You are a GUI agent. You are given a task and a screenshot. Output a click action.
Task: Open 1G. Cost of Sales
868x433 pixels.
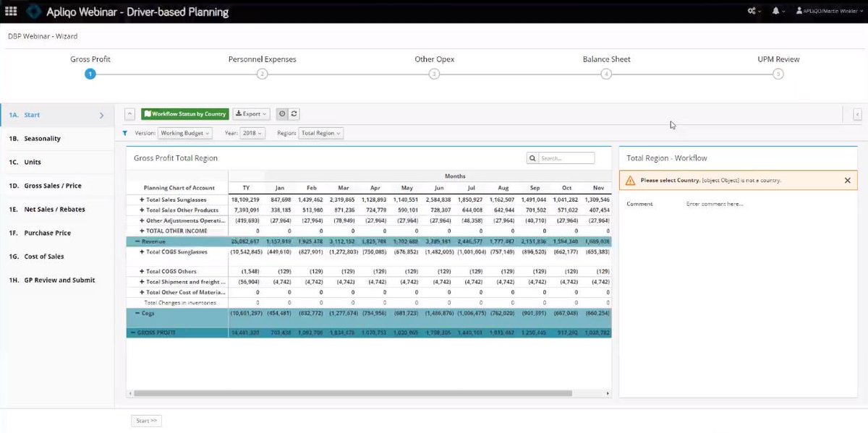click(56, 256)
